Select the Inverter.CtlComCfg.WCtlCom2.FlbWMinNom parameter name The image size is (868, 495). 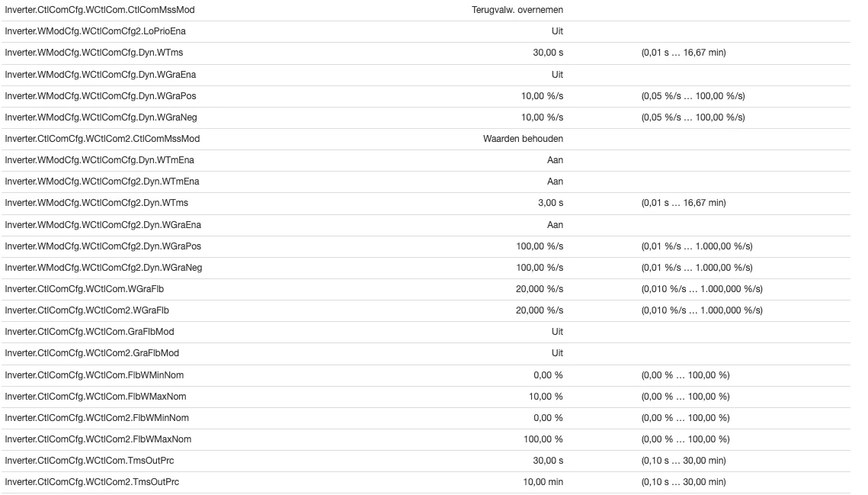[x=96, y=418]
